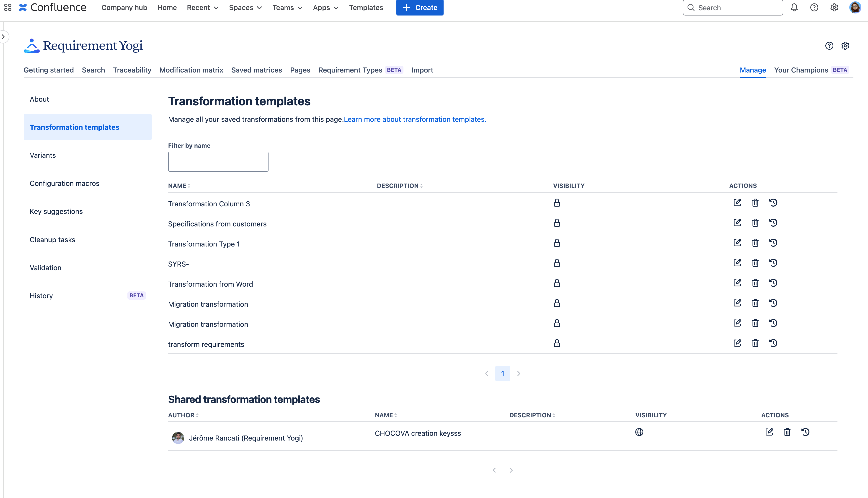This screenshot has width=868, height=498.
Task: Delete the Specifications from customers template
Action: (755, 223)
